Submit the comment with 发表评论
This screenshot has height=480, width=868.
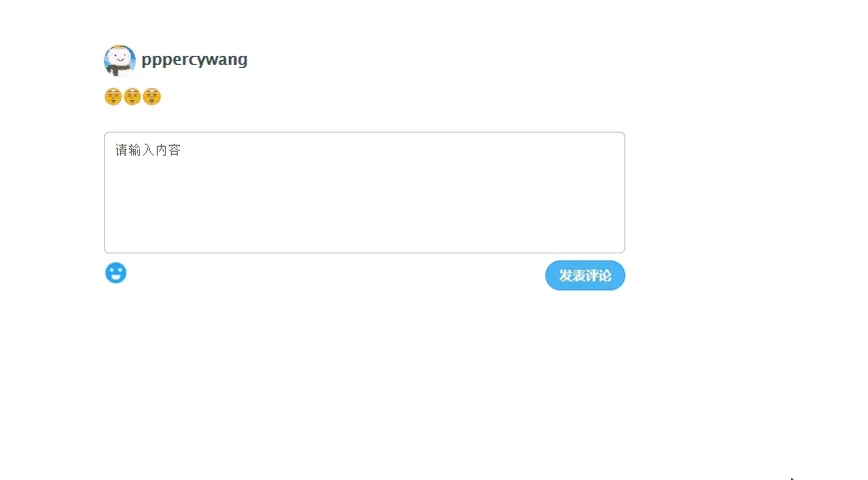(584, 275)
